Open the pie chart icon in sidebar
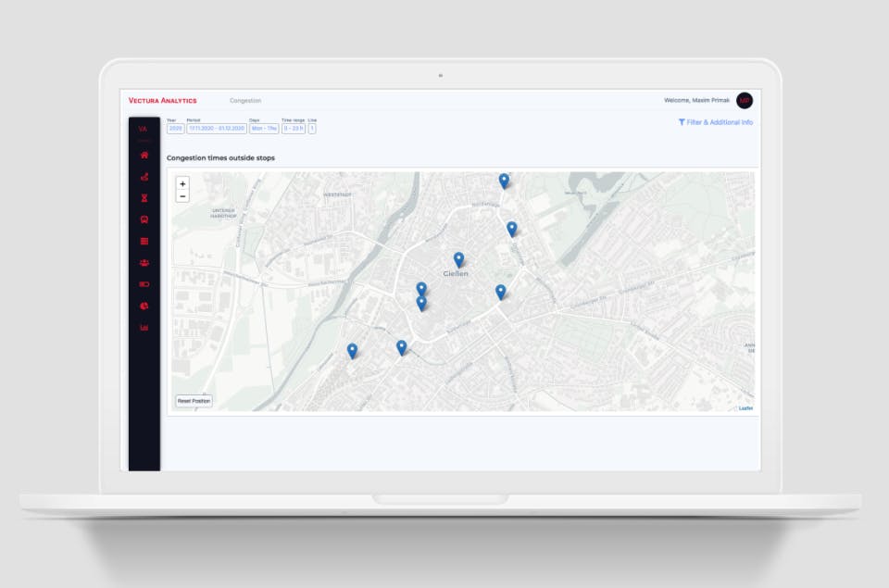This screenshot has height=588, width=889. click(144, 307)
